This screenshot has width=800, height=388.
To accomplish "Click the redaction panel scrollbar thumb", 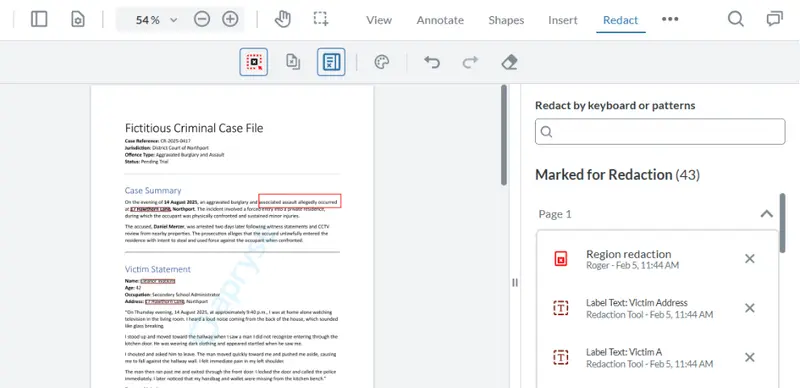I will click(x=783, y=223).
